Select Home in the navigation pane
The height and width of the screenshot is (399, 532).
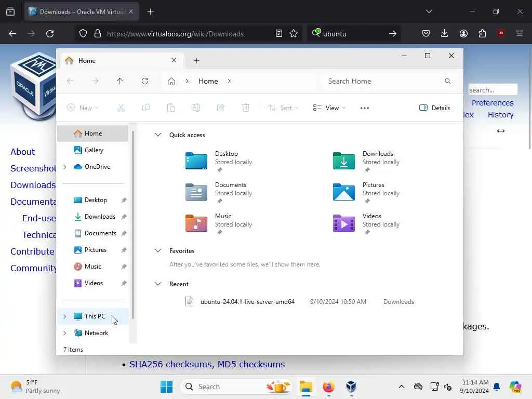pyautogui.click(x=92, y=134)
